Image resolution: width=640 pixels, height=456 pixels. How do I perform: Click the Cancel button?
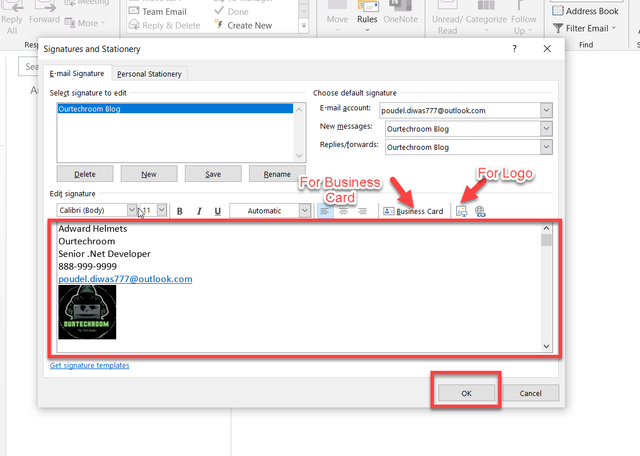531,393
